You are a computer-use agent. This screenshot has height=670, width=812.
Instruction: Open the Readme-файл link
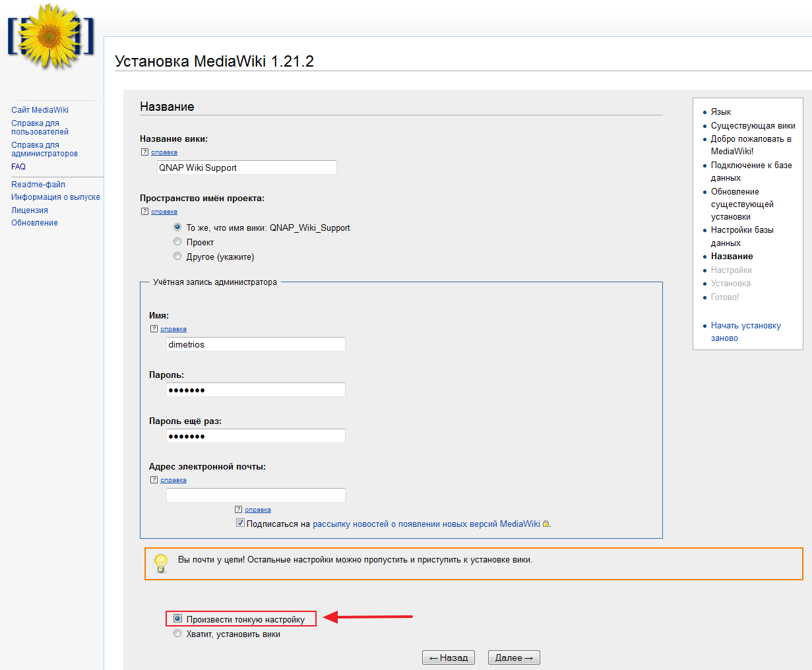[38, 185]
